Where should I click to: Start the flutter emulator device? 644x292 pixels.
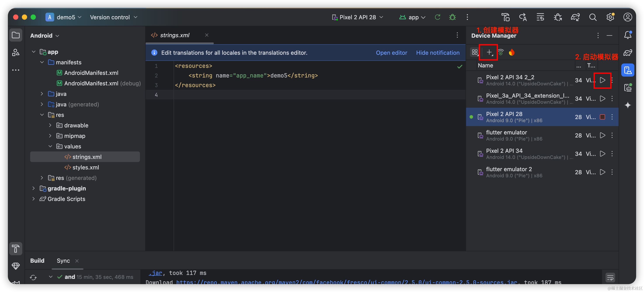[x=602, y=135]
